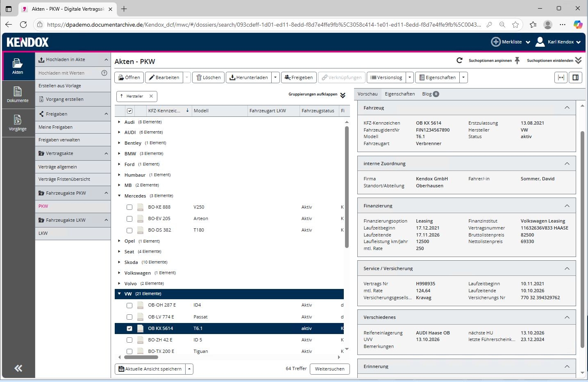The image size is (588, 382).
Task: Open the Bearbeiten dropdown arrow
Action: [x=186, y=77]
